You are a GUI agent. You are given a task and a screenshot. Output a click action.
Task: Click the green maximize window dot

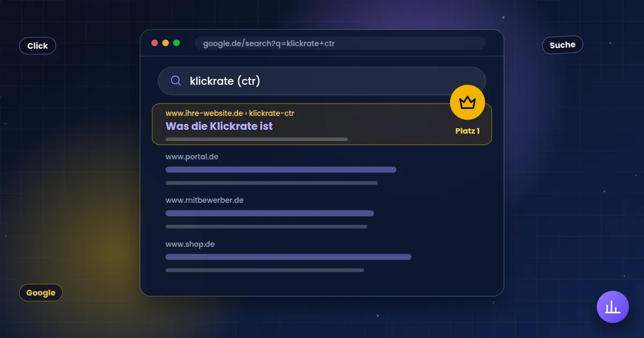(176, 43)
